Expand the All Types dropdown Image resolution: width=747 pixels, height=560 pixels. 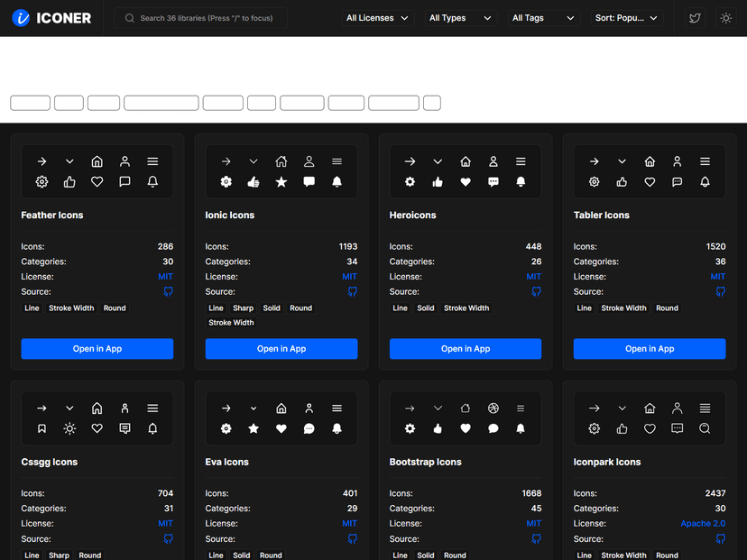click(461, 18)
